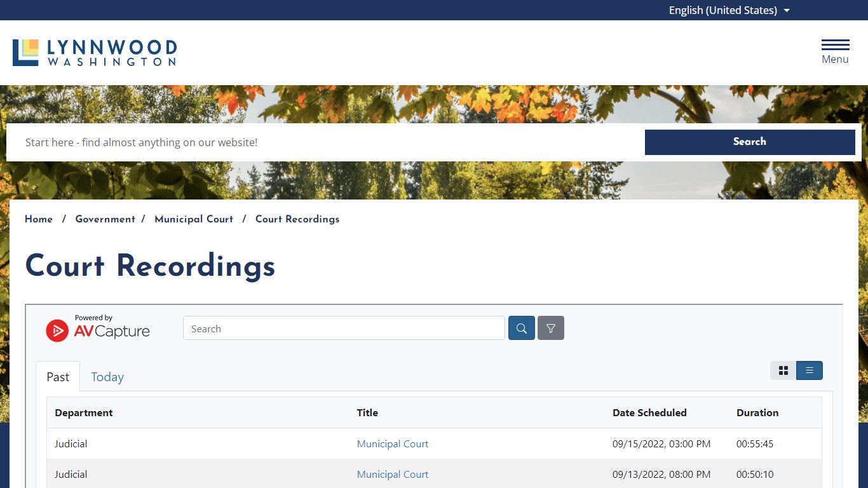Click the AVCapture Powered by logo
Screen dimensions: 868x488
tap(98, 328)
